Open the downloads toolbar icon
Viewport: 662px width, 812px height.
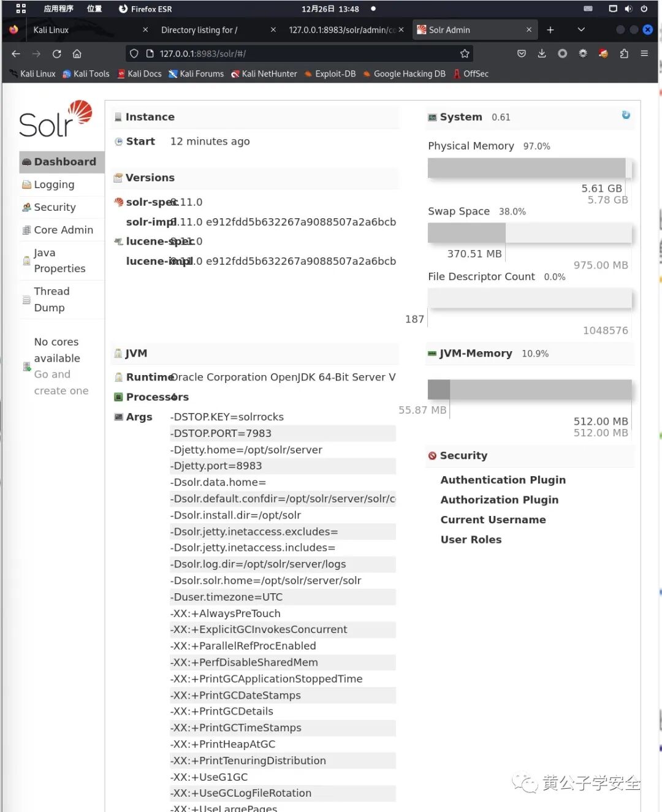pos(542,54)
